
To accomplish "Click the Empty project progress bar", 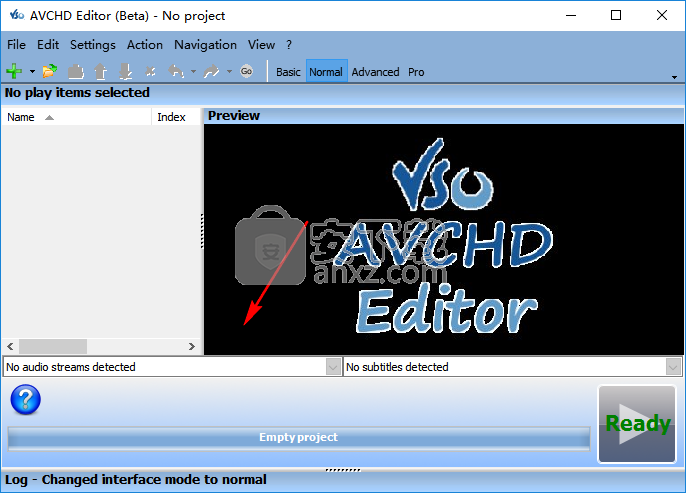I will click(299, 437).
